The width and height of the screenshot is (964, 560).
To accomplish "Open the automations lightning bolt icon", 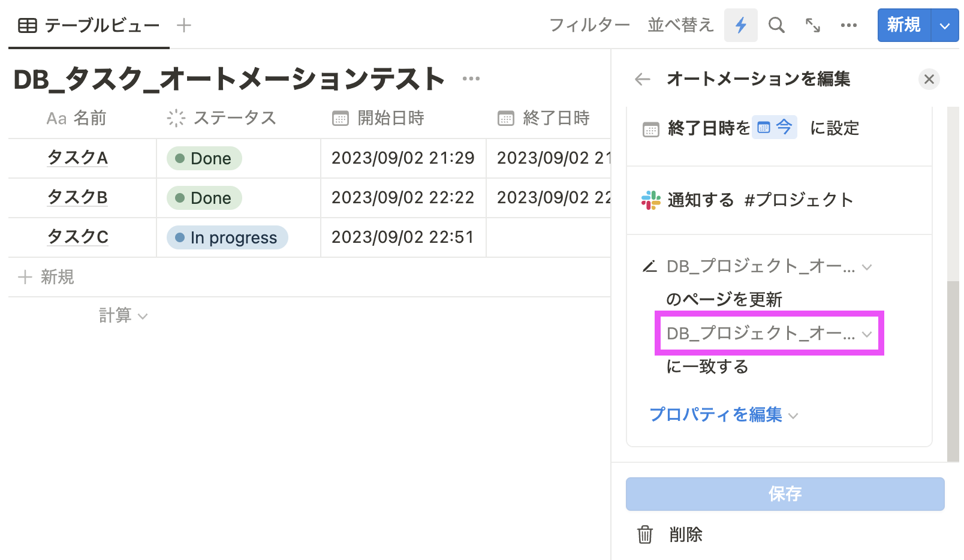I will pyautogui.click(x=741, y=25).
